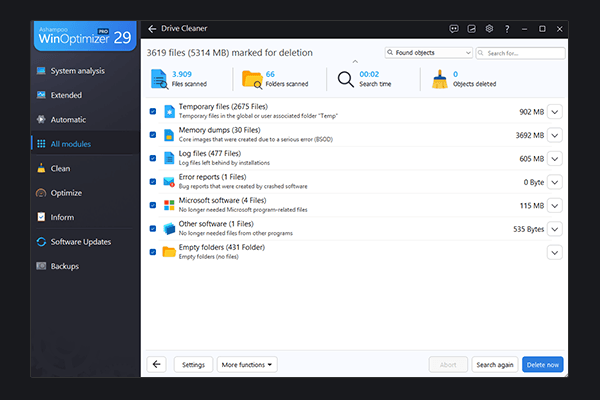Image resolution: width=600 pixels, height=400 pixels.
Task: Expand the Other software row chevron
Action: 554,229
